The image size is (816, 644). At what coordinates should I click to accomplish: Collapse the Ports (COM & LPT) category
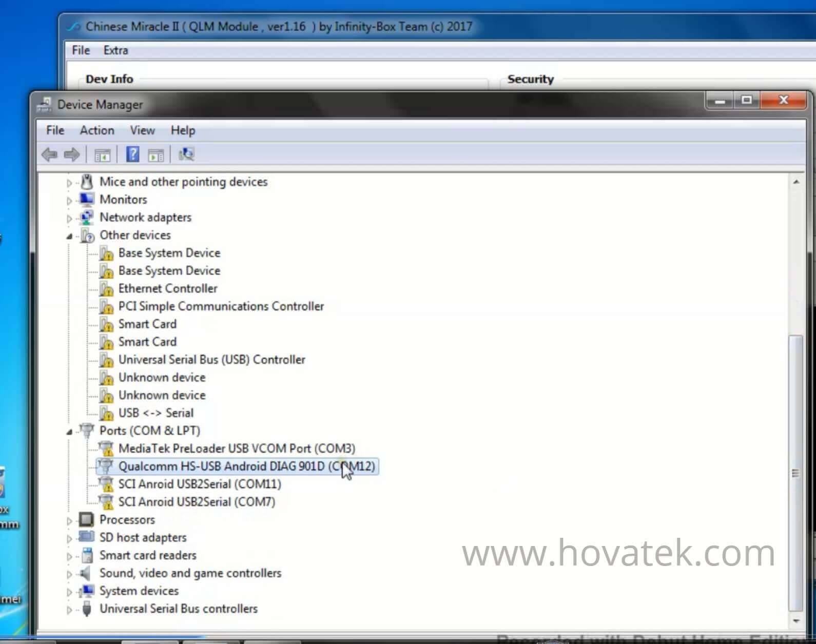pos(69,432)
